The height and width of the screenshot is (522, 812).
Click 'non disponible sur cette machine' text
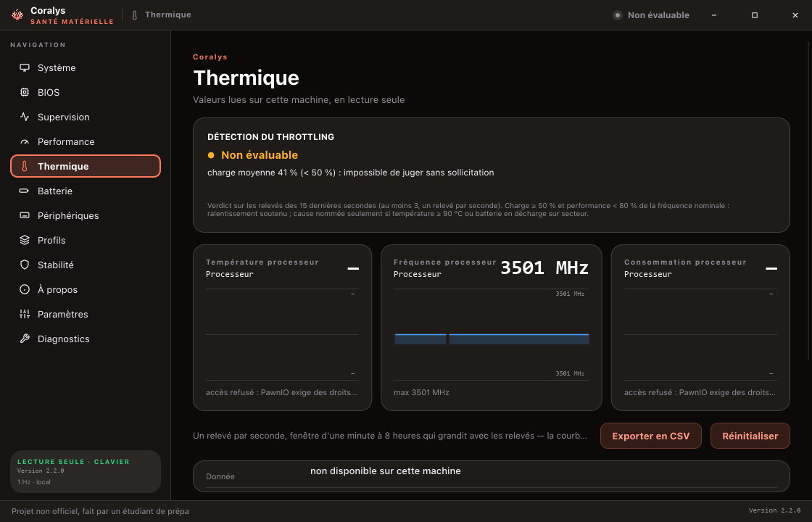(x=385, y=471)
